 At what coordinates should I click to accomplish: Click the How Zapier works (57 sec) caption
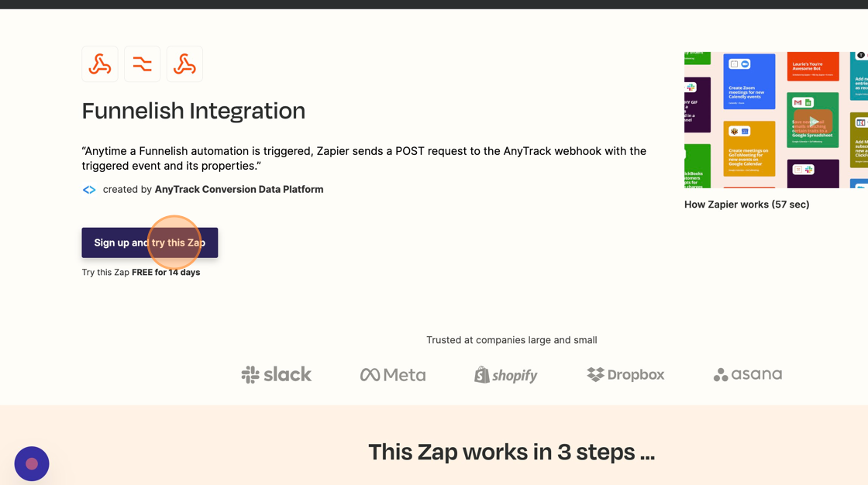pos(747,205)
